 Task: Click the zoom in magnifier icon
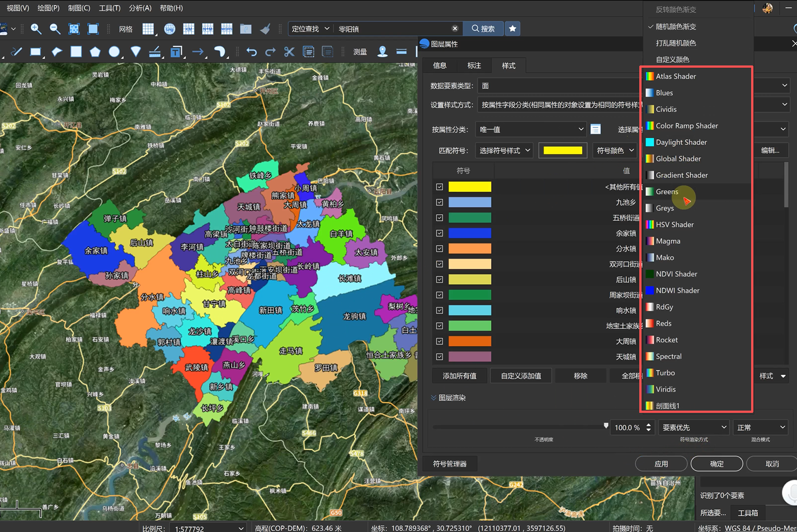(36, 29)
